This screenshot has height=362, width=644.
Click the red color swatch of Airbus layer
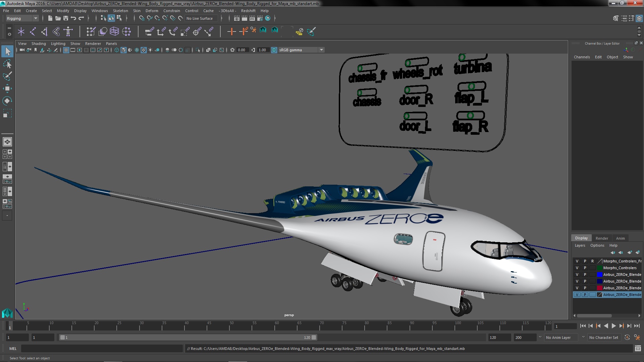coord(599,288)
